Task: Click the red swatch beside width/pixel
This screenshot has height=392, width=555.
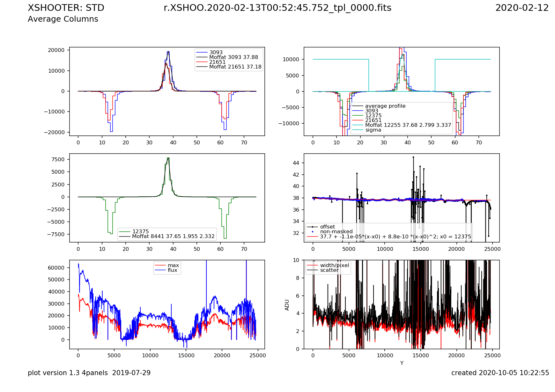Action: point(312,265)
